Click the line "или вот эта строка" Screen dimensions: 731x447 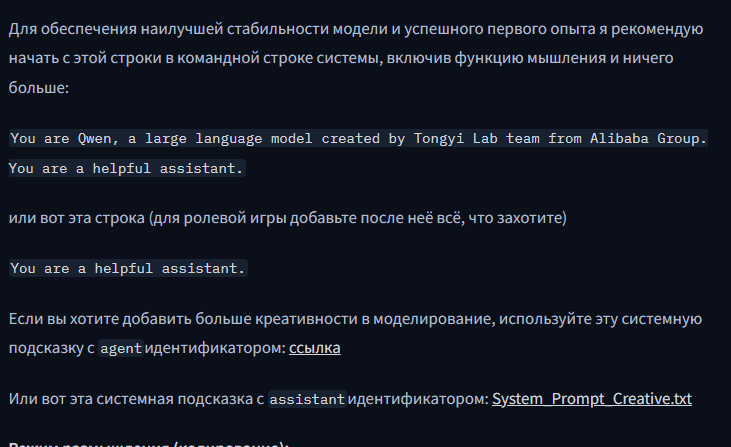[x=288, y=218]
